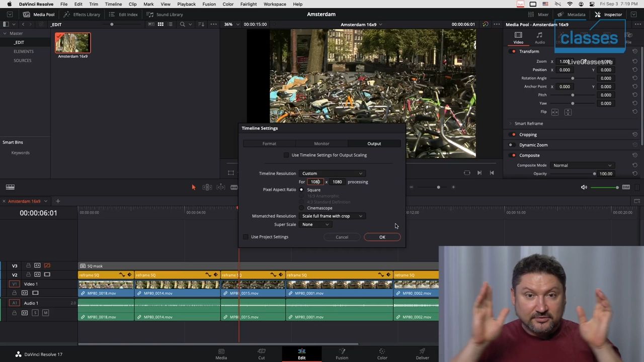Lock the V3 track
This screenshot has height=362, width=644.
tap(28, 265)
